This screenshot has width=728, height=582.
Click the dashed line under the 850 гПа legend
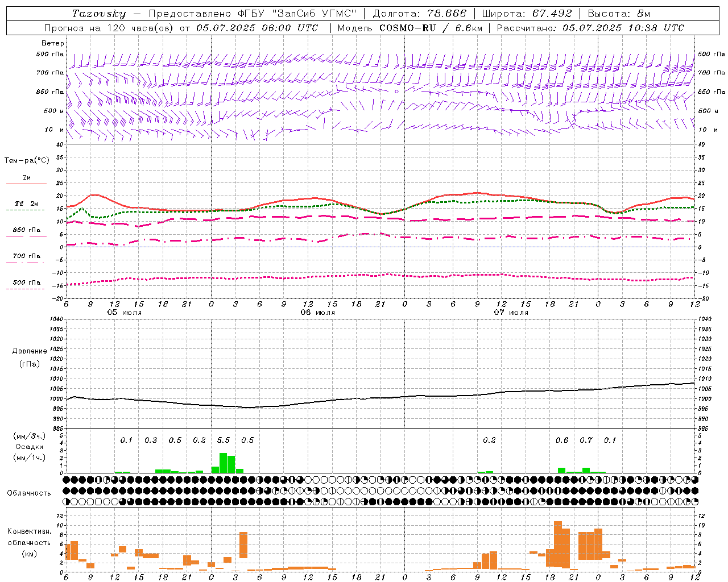(26, 236)
